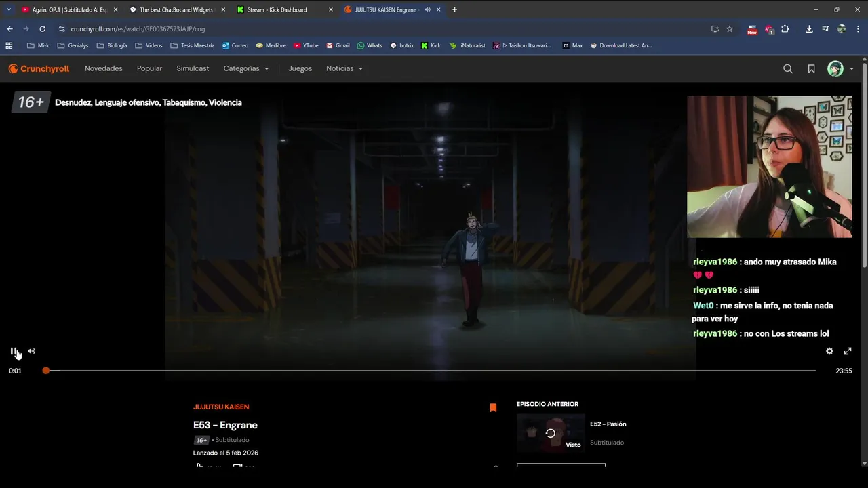Pause the Crunchyroll video player

coord(14,351)
